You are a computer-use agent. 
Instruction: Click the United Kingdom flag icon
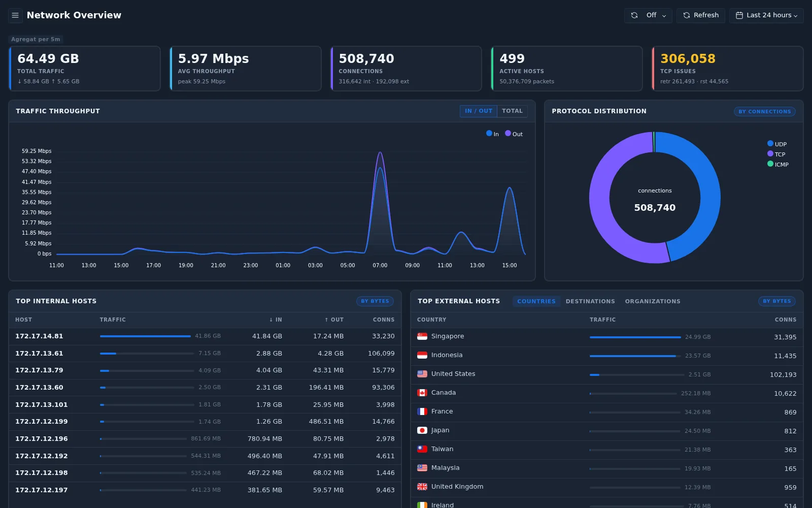422,487
